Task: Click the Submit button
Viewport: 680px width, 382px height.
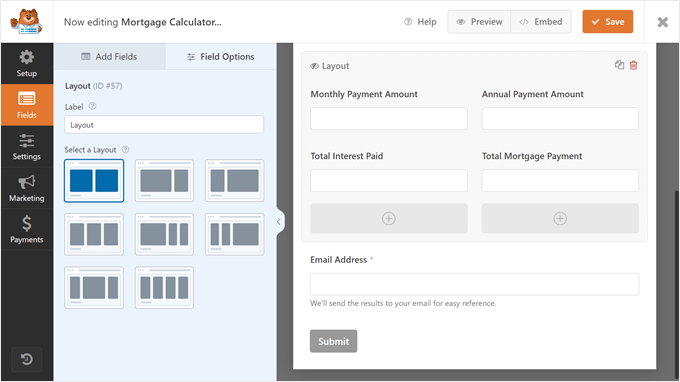Action: 333,341
